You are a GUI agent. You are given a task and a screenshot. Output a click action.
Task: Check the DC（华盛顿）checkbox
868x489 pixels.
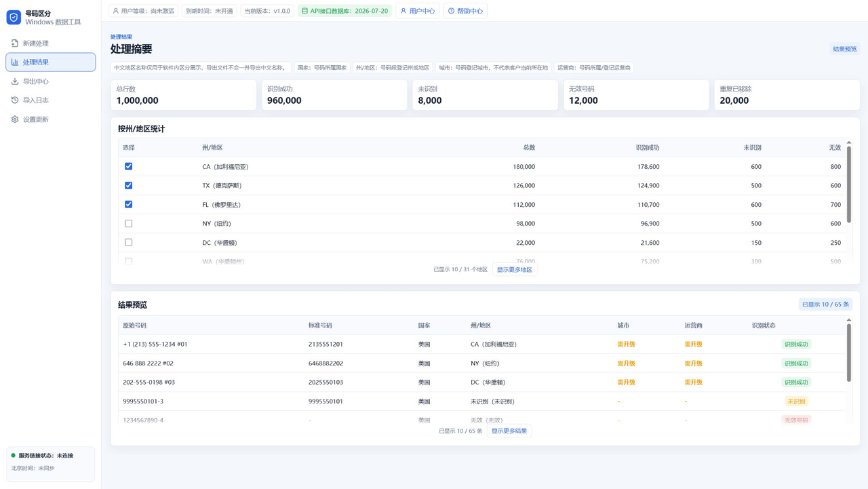coord(129,242)
